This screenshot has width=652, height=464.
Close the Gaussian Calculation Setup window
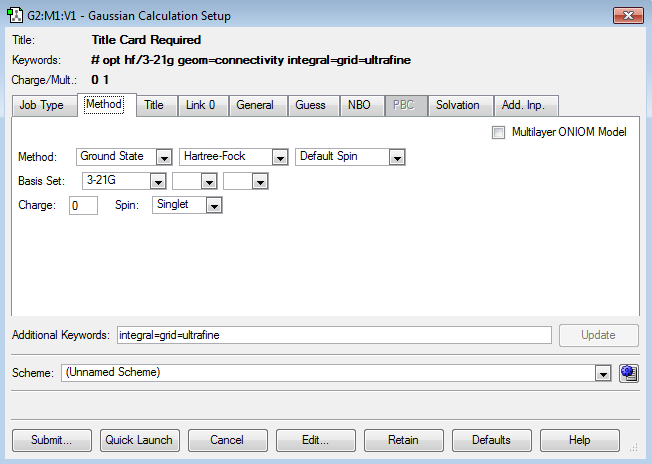click(628, 16)
